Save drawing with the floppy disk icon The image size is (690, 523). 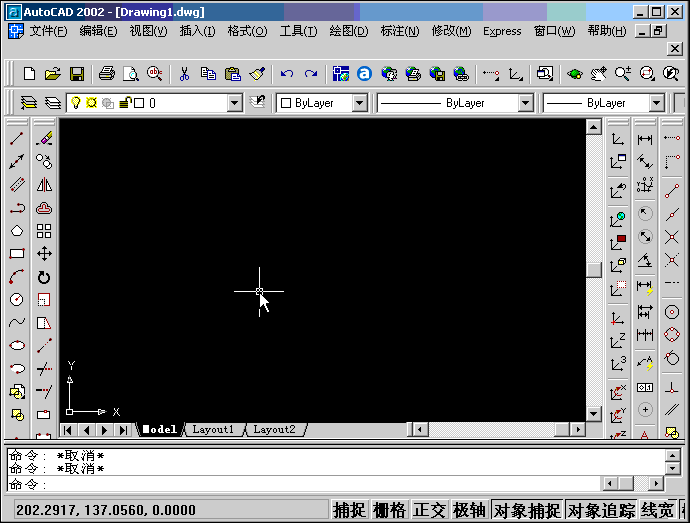pos(77,74)
